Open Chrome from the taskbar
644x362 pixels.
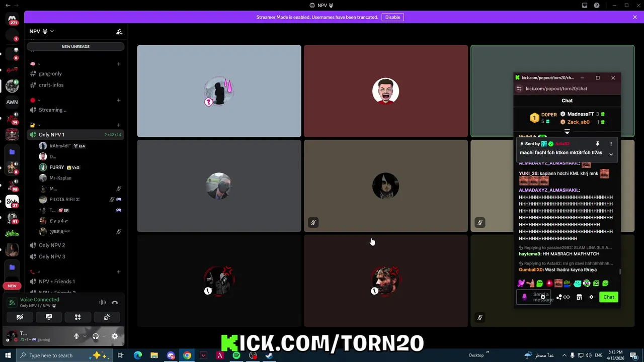(x=187, y=355)
